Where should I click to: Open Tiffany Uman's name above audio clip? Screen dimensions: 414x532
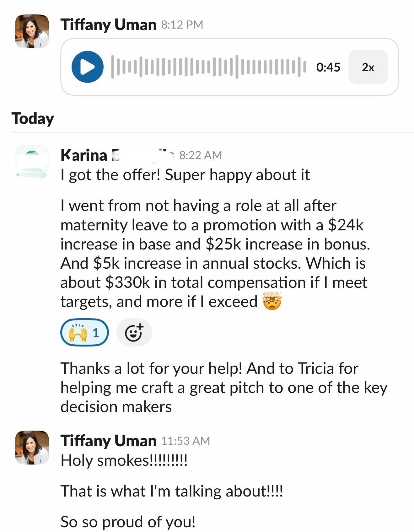click(108, 24)
